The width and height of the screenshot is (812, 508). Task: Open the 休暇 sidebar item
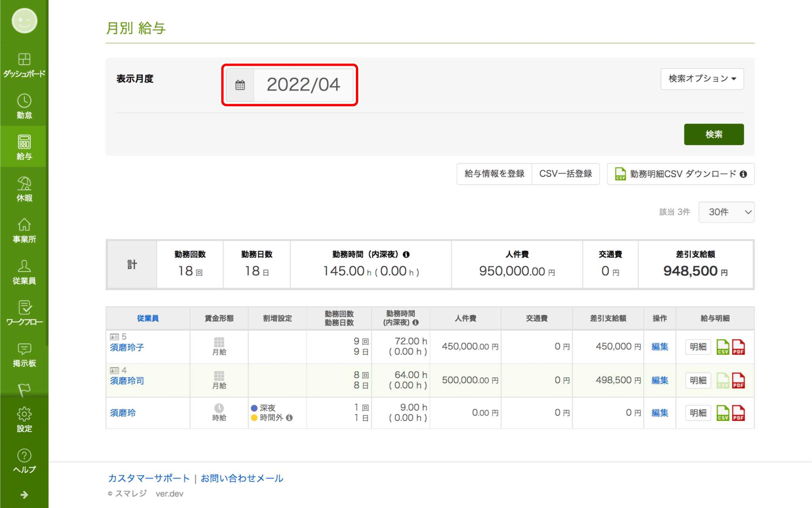tap(24, 189)
